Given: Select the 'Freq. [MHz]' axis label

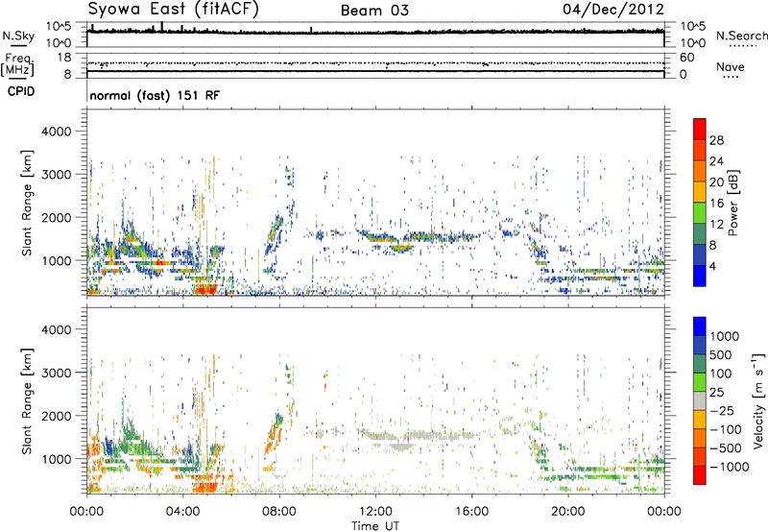Looking at the screenshot, I should (x=17, y=65).
